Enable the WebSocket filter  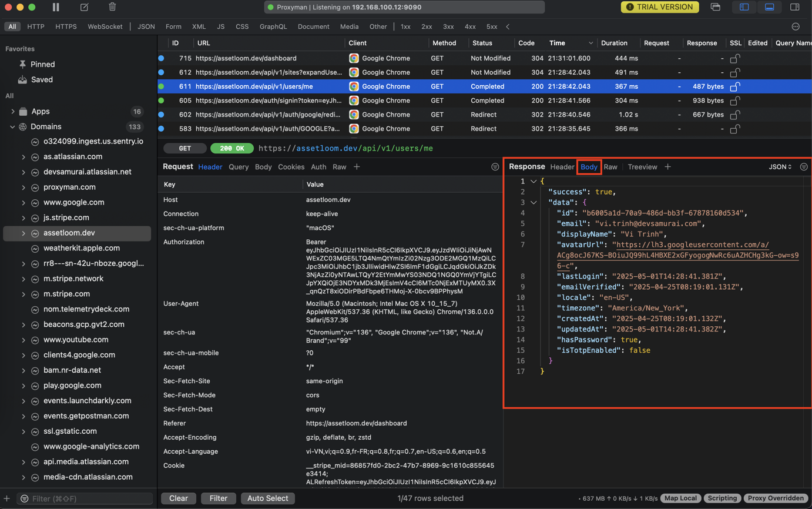point(105,26)
